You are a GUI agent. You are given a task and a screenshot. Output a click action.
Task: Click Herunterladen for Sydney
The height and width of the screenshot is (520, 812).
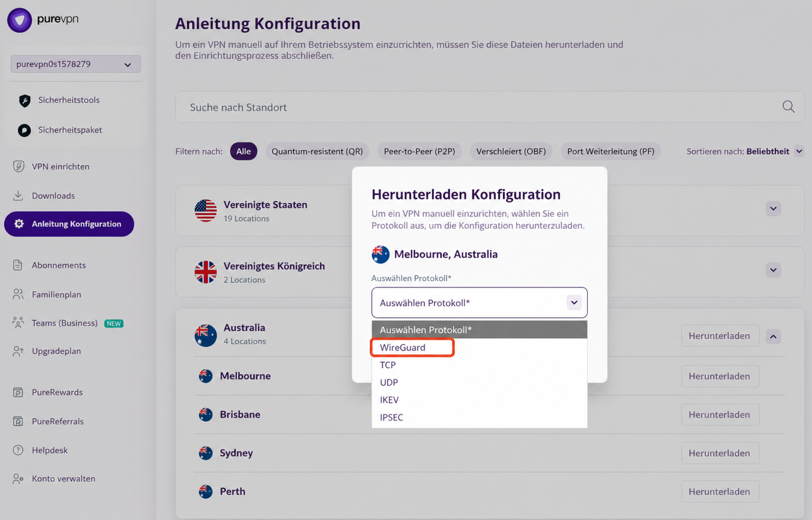tap(719, 453)
